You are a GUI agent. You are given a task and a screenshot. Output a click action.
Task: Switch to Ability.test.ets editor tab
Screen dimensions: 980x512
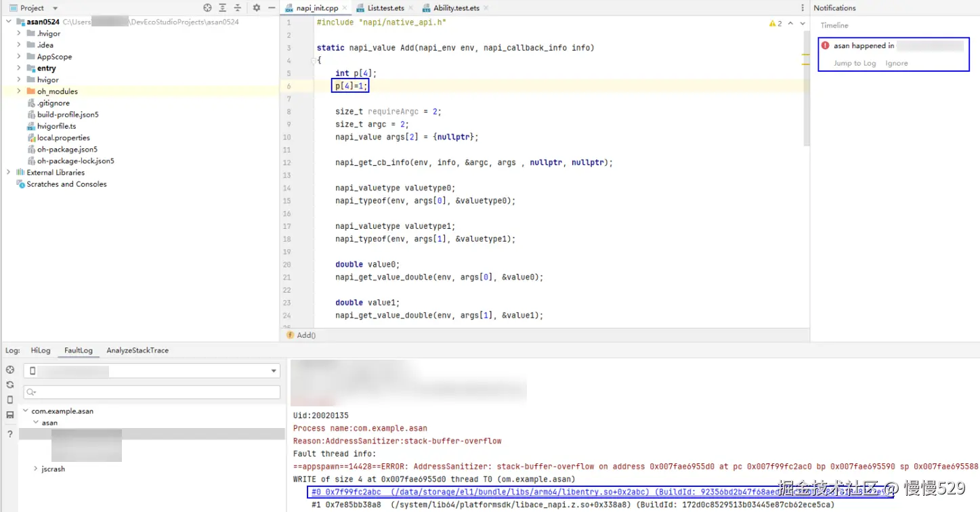[456, 8]
